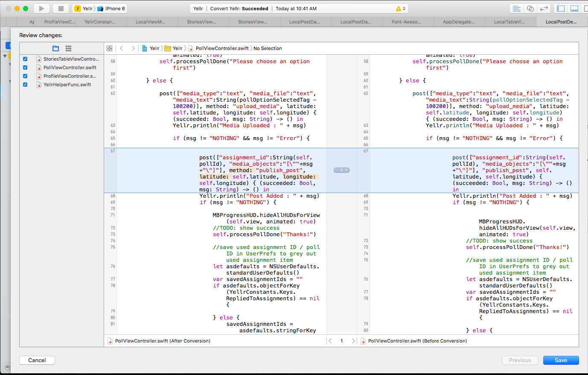
Task: Select folder (project) view in the file list
Action: coord(55,48)
